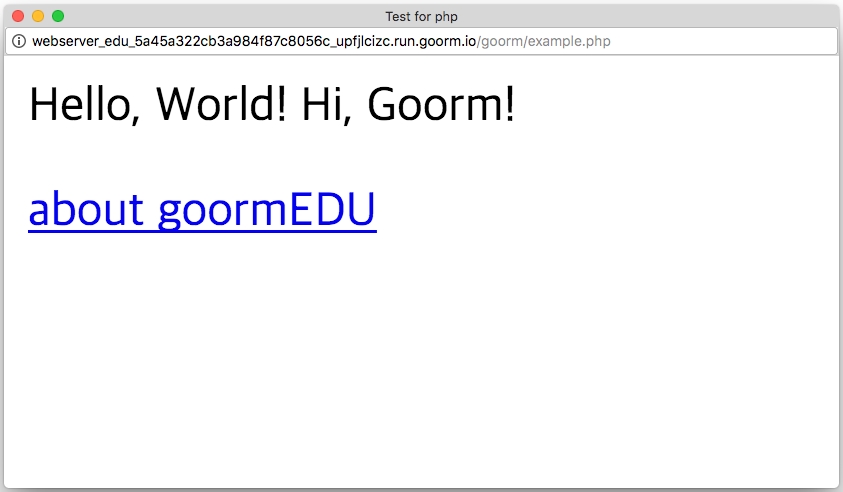Click the 'Test for php' window title
This screenshot has height=492, width=843.
click(422, 17)
